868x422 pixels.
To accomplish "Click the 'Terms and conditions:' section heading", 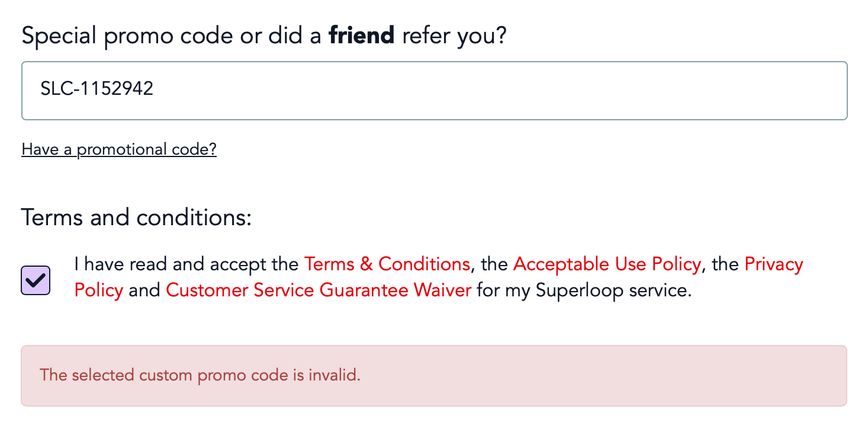I will (x=136, y=217).
